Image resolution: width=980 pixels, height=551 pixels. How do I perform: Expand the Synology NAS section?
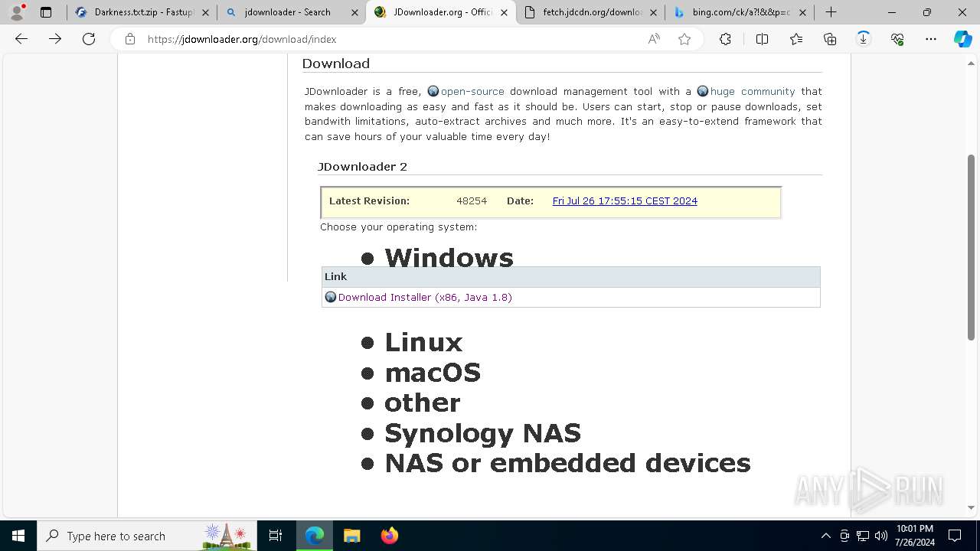tap(482, 433)
